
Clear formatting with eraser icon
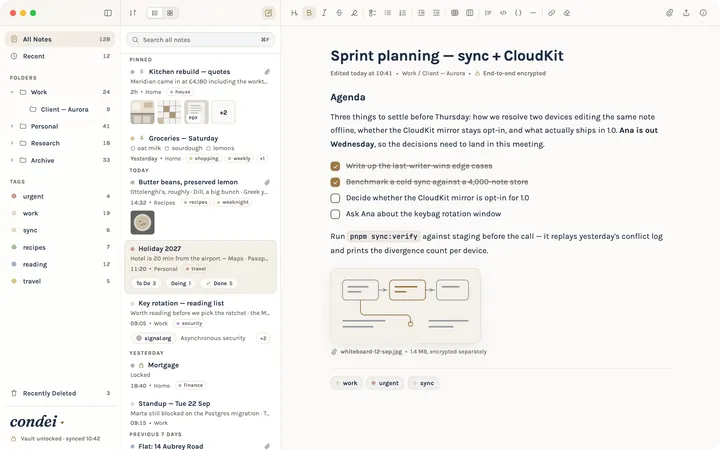coord(567,13)
